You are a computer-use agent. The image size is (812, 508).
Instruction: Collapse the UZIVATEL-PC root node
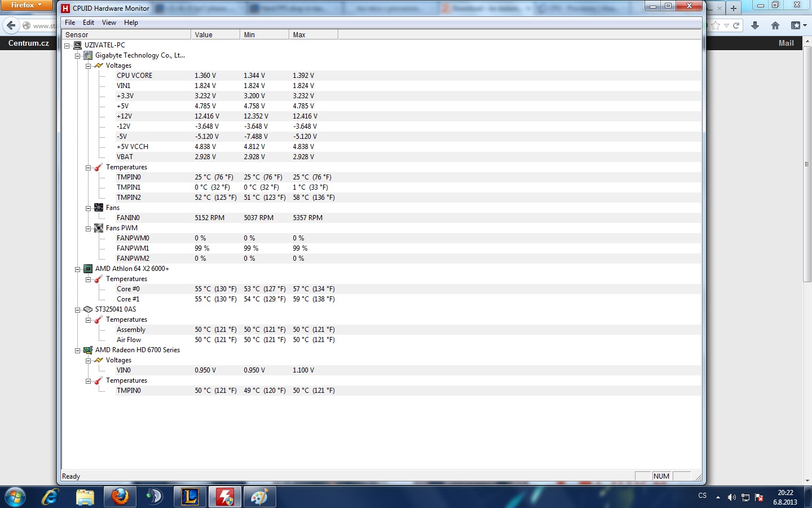pos(67,45)
